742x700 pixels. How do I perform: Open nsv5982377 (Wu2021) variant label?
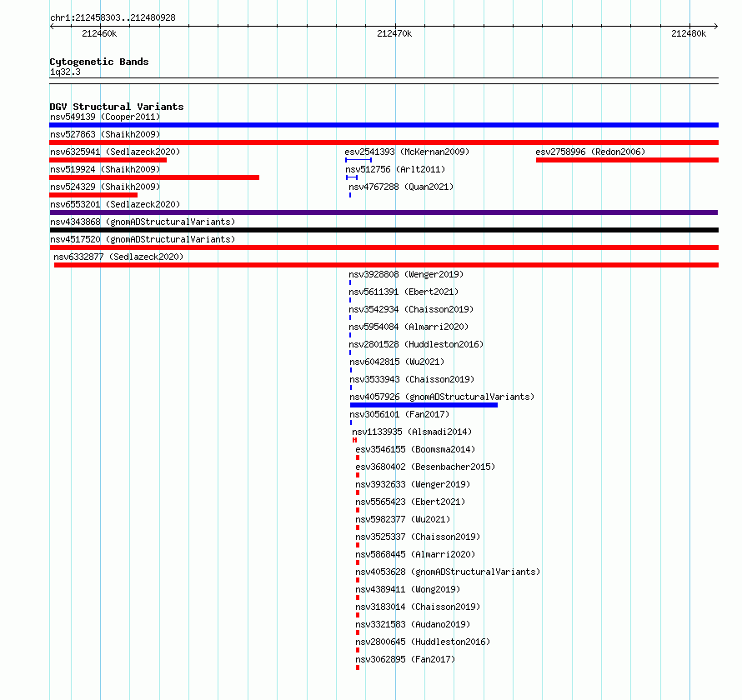(x=403, y=519)
